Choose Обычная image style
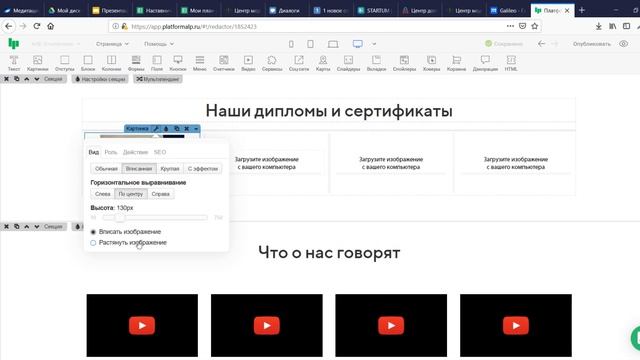The width and height of the screenshot is (640, 360). (x=106, y=169)
